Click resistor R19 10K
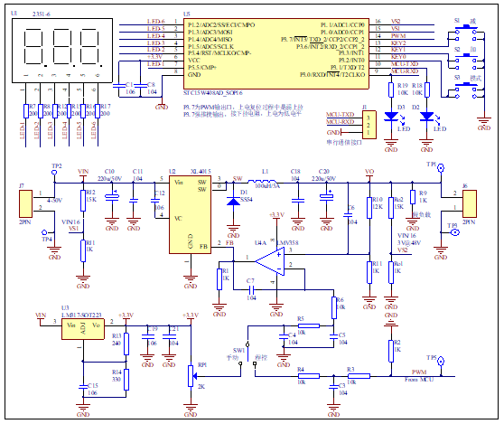 (391, 90)
